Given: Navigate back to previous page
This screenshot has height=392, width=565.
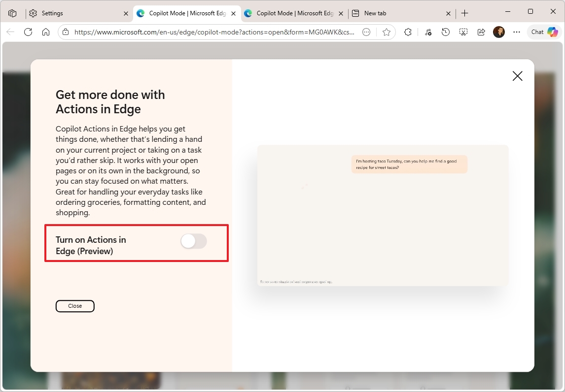Looking at the screenshot, I should [10, 32].
